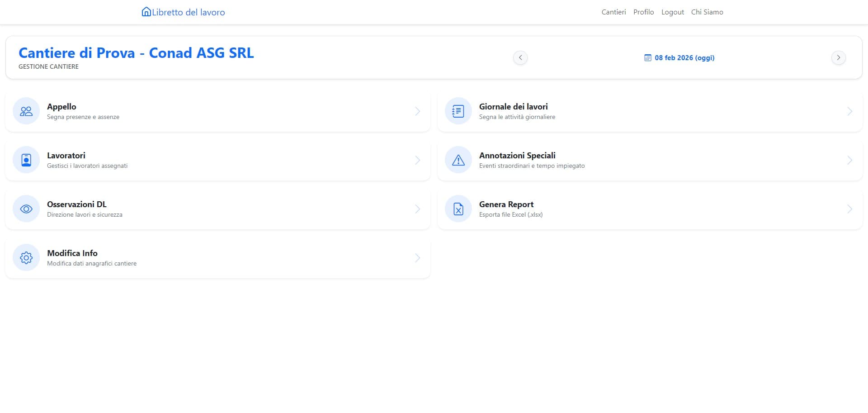Click the Logout link
The width and height of the screenshot is (868, 413).
coord(672,12)
